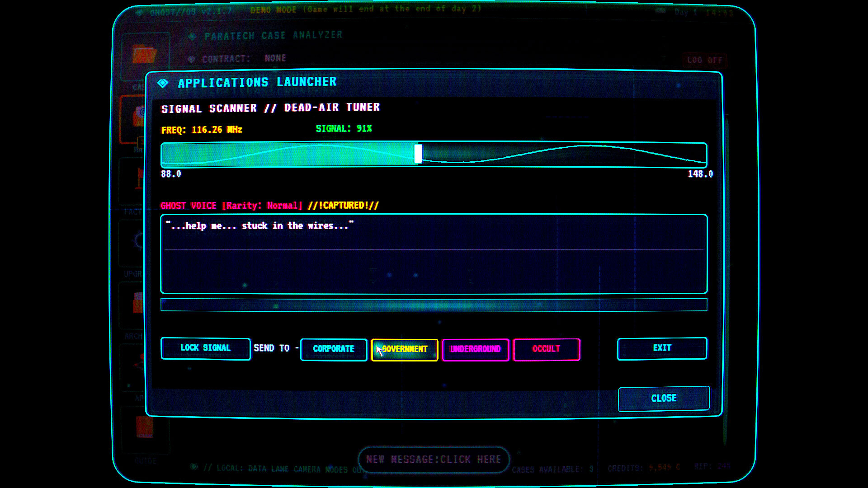
Task: Send the captured voice to Government
Action: coord(404,349)
